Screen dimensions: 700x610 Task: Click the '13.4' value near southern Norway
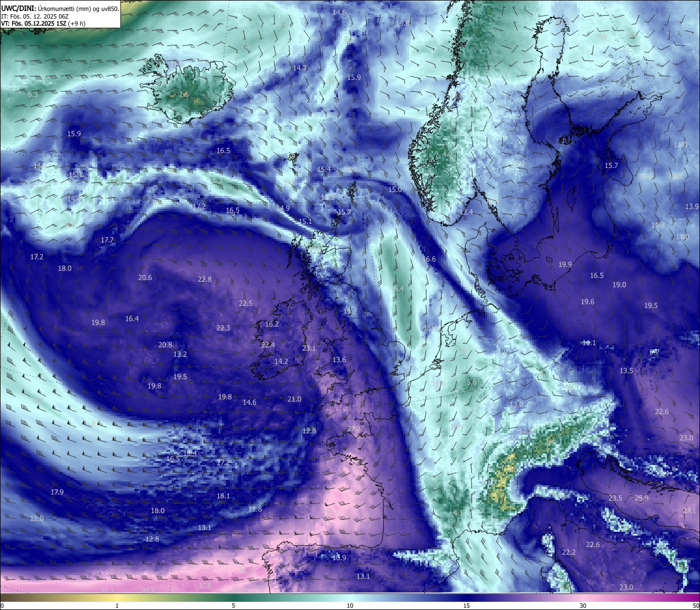[466, 212]
